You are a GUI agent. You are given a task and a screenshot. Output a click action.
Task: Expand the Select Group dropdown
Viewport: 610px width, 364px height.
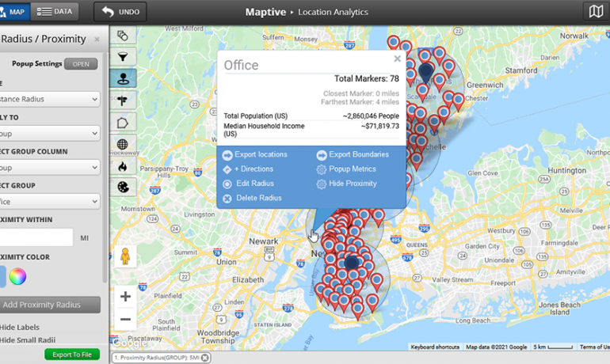[x=49, y=202]
